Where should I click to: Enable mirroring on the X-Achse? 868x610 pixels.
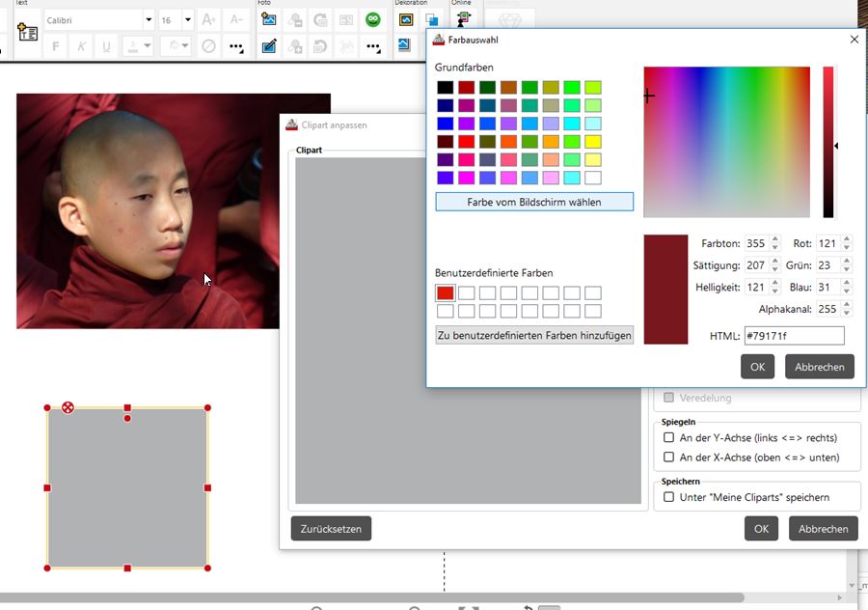pos(669,457)
